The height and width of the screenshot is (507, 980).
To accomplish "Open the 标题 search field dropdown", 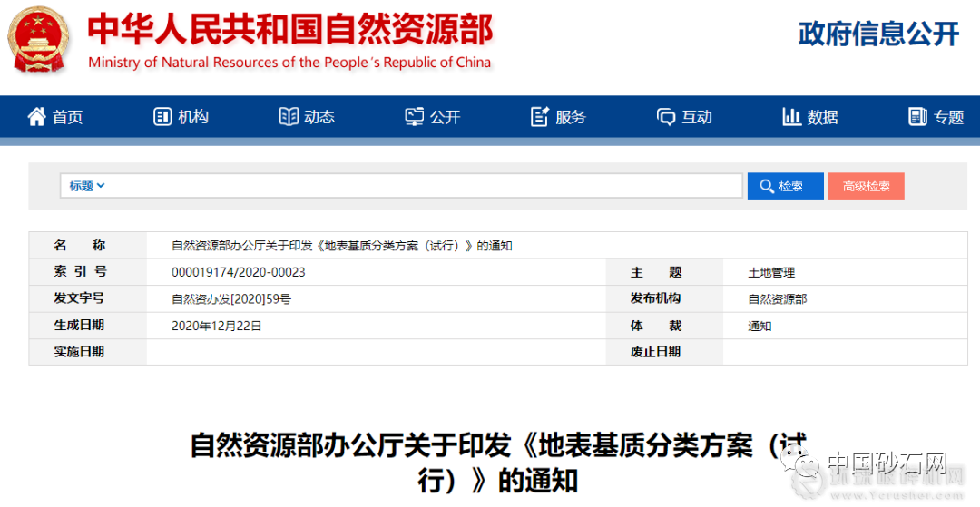I will 87,186.
